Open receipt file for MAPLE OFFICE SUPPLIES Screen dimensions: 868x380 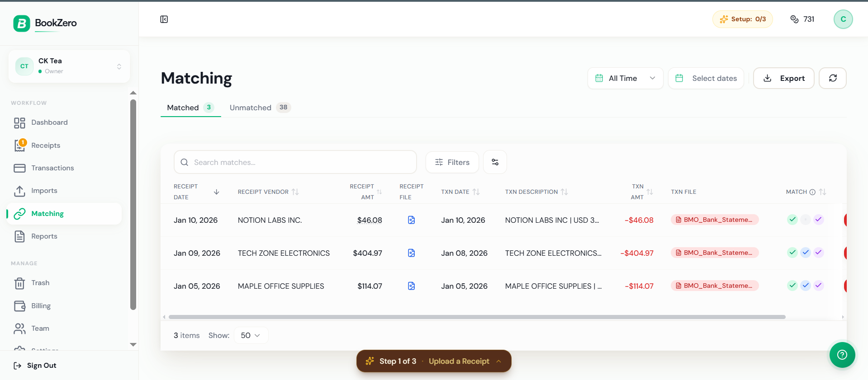click(411, 286)
